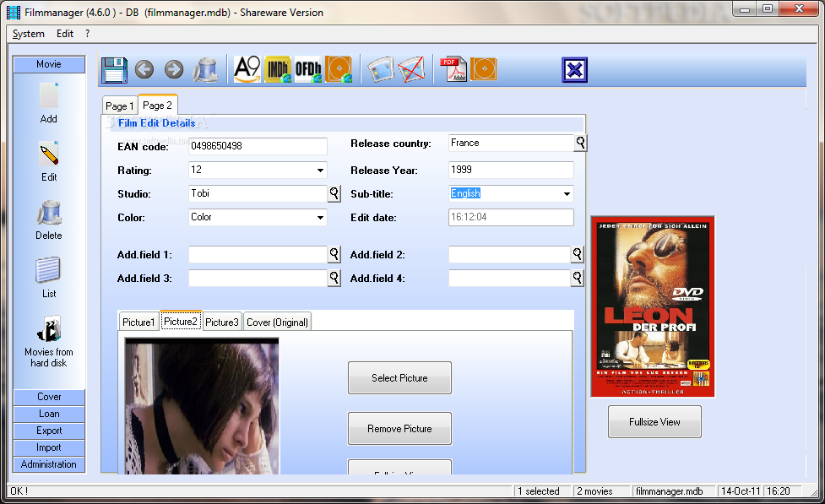Viewport: 825px width, 504px height.
Task: Select the Picture2 tab
Action: coord(181,322)
